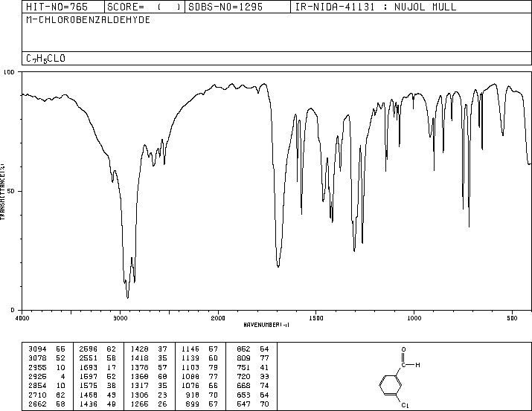Select the C7H5ClO molecular formula
The width and height of the screenshot is (532, 411).
[45, 58]
